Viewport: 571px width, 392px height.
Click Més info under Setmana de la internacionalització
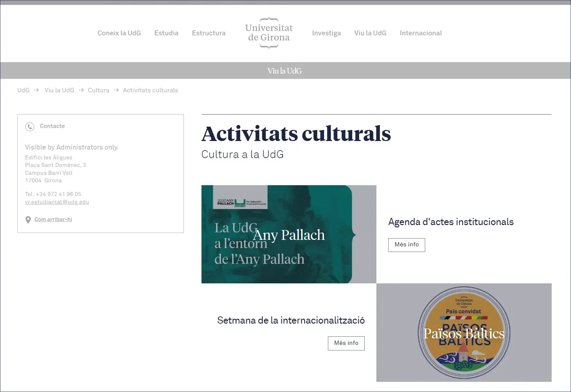click(x=346, y=343)
